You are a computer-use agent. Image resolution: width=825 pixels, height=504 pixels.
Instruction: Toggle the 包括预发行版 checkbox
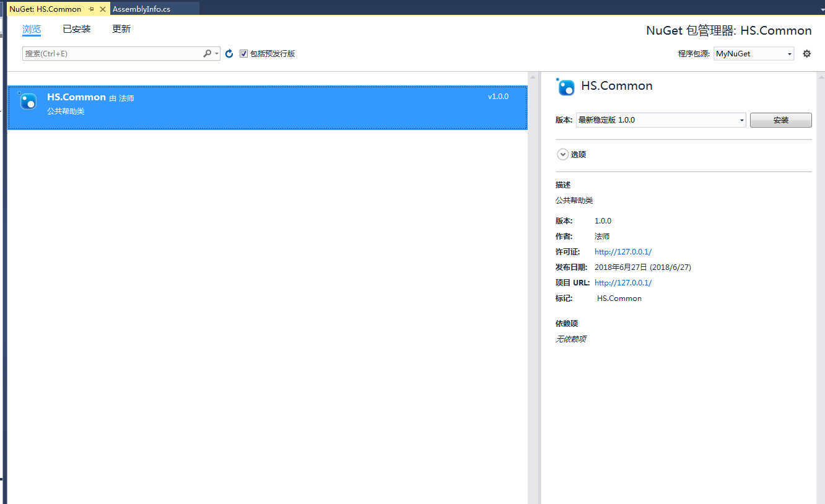243,54
